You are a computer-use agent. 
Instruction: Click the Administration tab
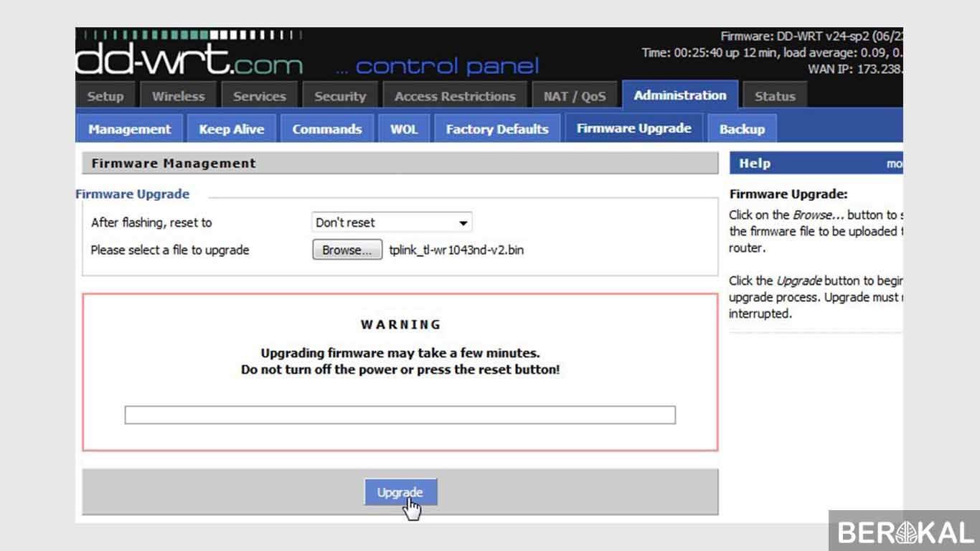tap(680, 95)
